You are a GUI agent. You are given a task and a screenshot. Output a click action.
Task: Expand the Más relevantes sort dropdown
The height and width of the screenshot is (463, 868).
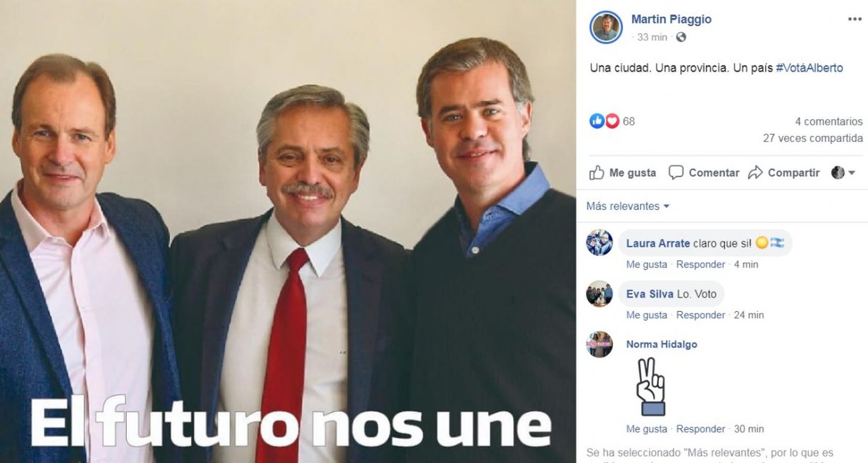pyautogui.click(x=628, y=206)
